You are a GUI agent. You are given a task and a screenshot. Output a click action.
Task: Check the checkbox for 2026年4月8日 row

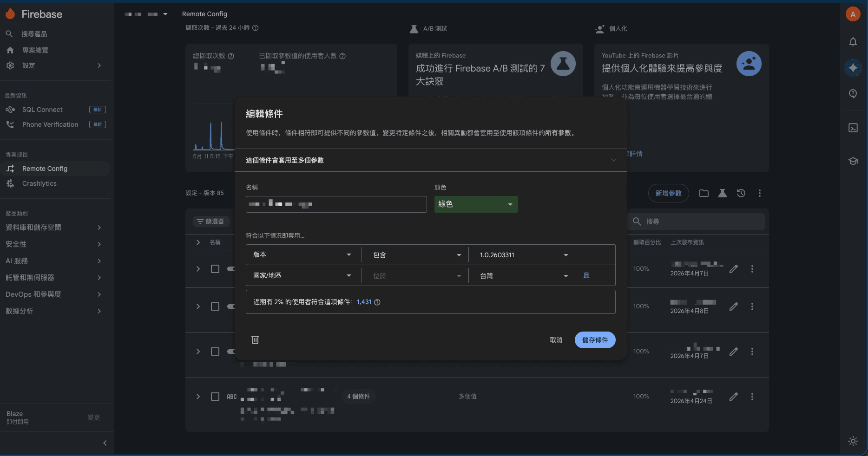[x=215, y=306]
